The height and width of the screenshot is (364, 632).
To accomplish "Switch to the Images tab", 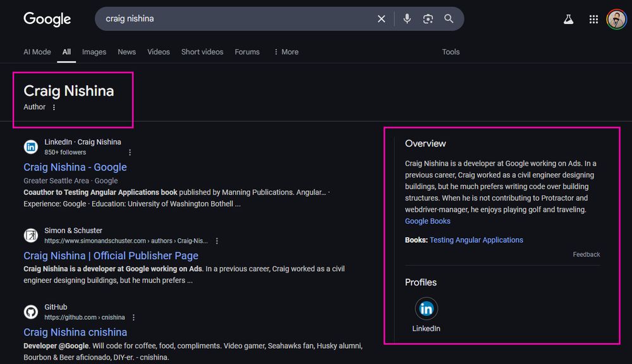I will 94,52.
